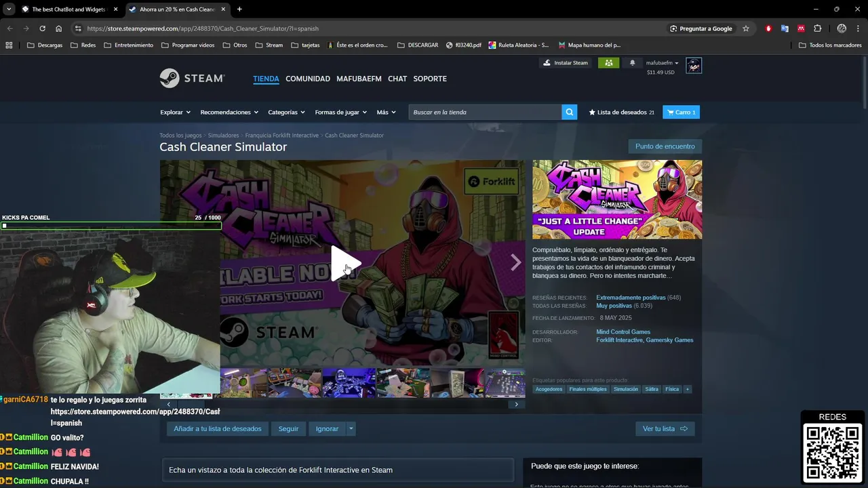The height and width of the screenshot is (488, 868).
Task: Open Lista de deseados wishlist
Action: 621,113
